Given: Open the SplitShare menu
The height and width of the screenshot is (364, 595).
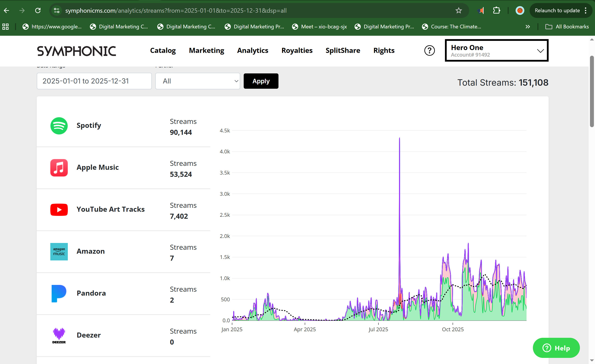Looking at the screenshot, I should pyautogui.click(x=343, y=50).
